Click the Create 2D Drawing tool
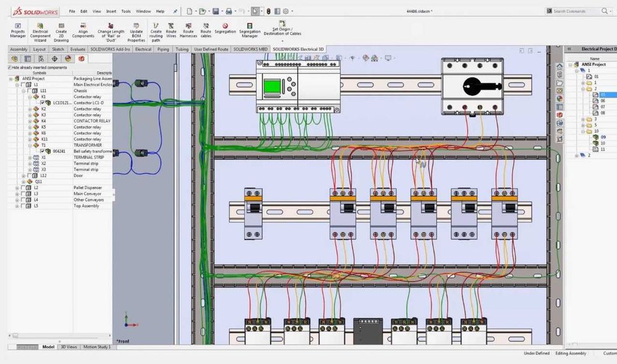The width and height of the screenshot is (617, 364). [x=61, y=32]
